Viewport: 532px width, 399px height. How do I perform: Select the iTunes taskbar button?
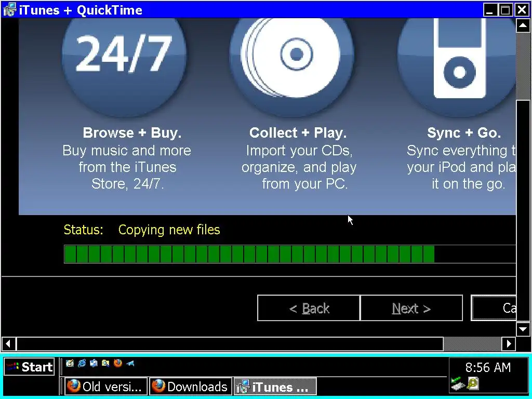[x=275, y=387]
